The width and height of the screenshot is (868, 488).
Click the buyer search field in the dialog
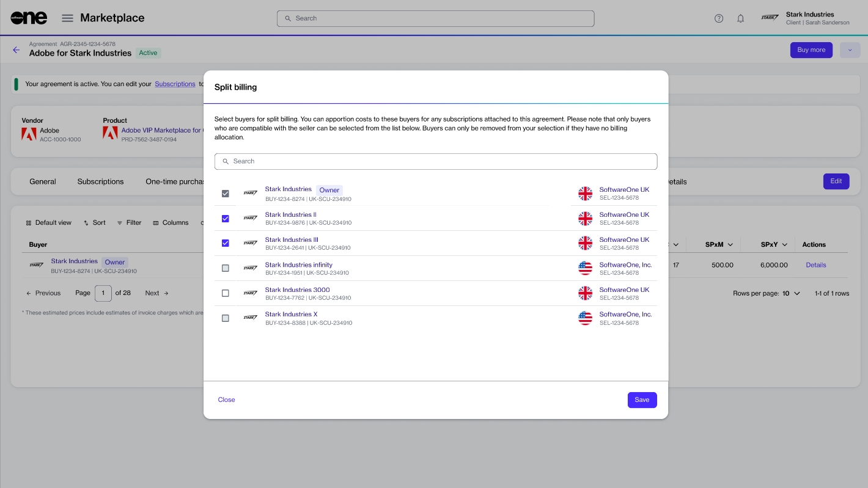click(x=435, y=161)
